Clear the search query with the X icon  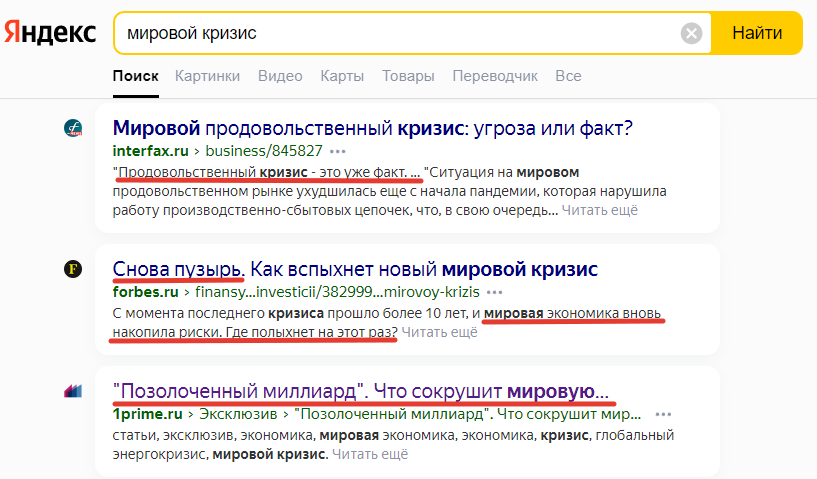pos(691,34)
